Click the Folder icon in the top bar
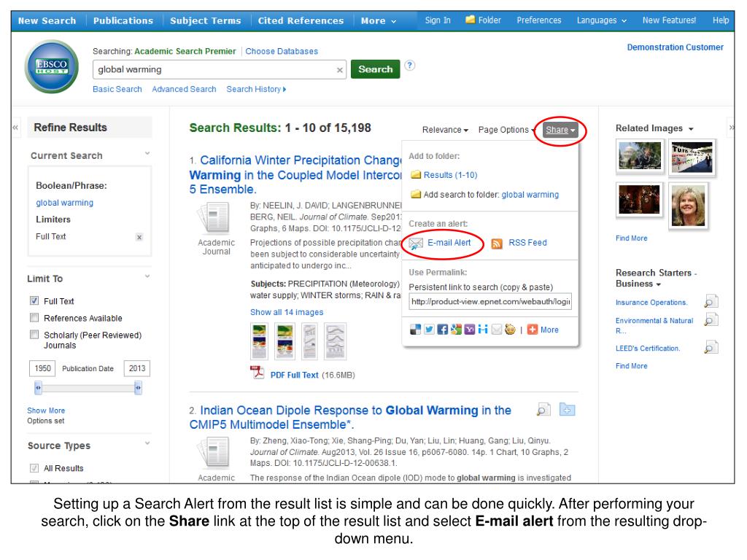The height and width of the screenshot is (560, 747). [471, 20]
